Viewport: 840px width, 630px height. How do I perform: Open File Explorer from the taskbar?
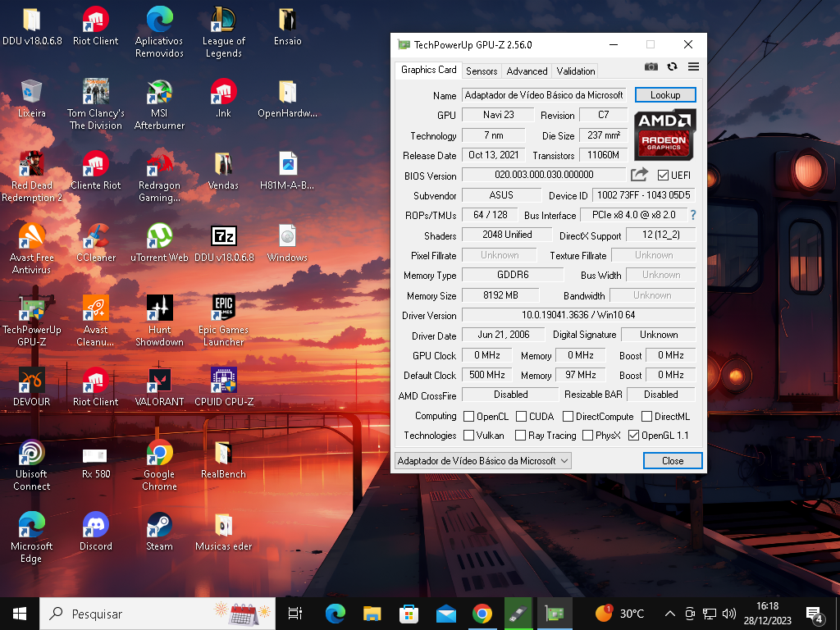point(372,614)
